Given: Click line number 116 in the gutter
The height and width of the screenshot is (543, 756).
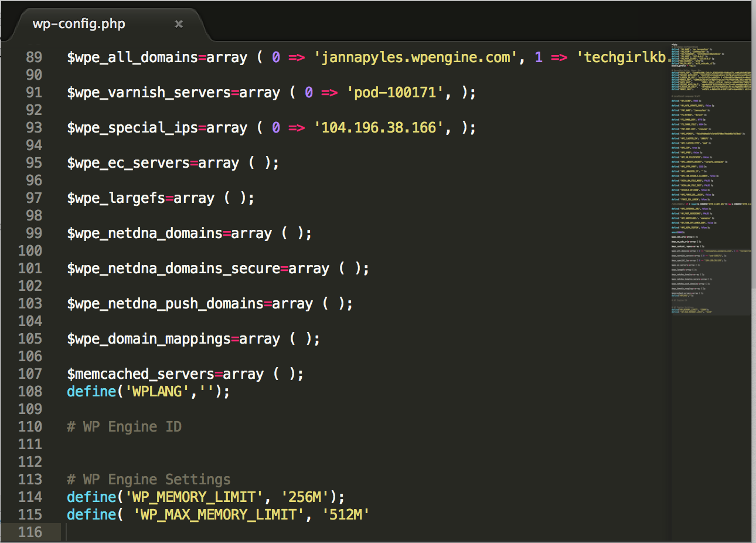Looking at the screenshot, I should click(x=30, y=532).
